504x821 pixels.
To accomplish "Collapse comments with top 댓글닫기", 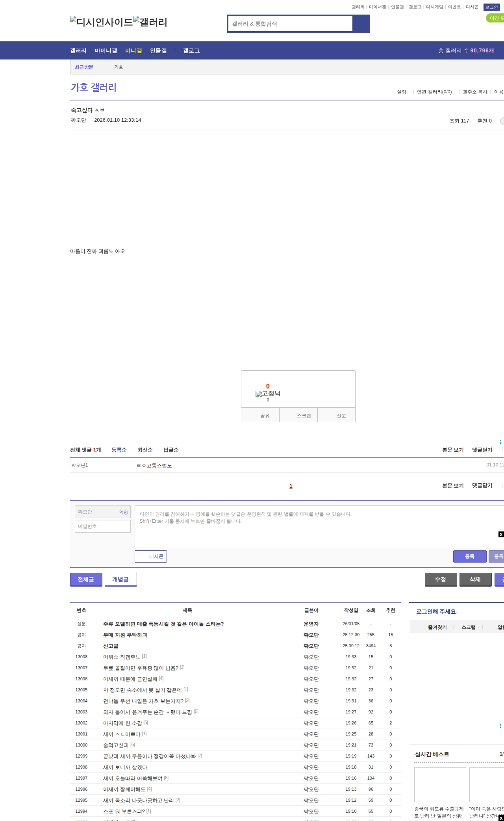I will coord(482,450).
